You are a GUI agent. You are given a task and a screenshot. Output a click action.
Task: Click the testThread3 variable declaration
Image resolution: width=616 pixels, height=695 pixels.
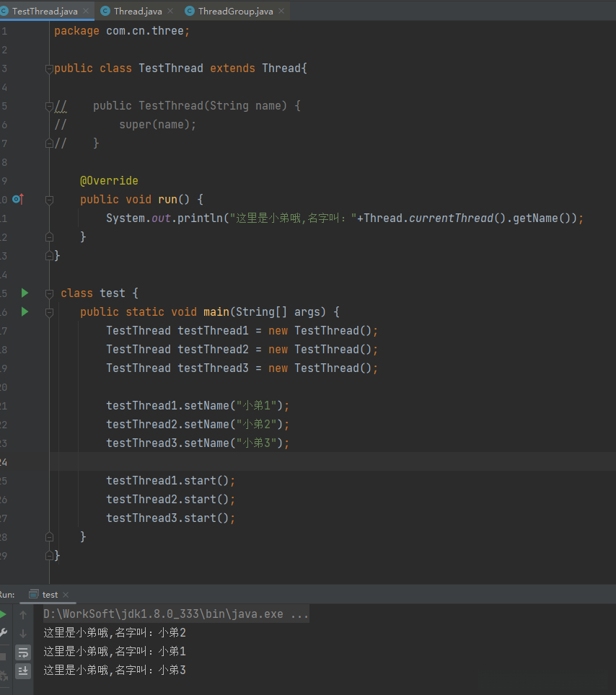(242, 368)
